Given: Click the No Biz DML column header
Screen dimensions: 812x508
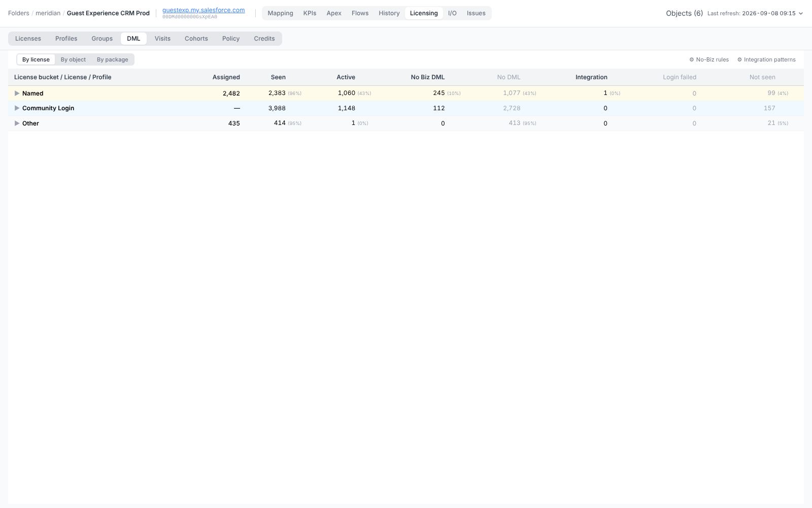Looking at the screenshot, I should click(428, 77).
